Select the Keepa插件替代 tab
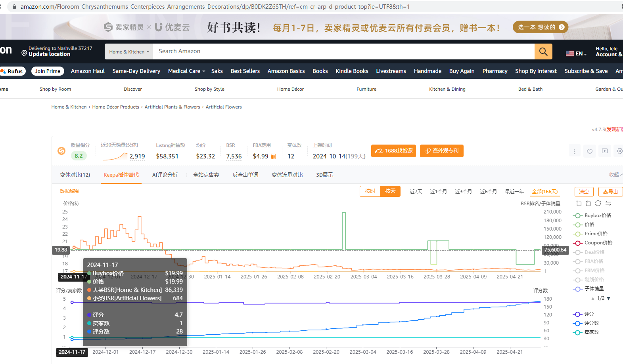The width and height of the screenshot is (623, 364). (121, 175)
